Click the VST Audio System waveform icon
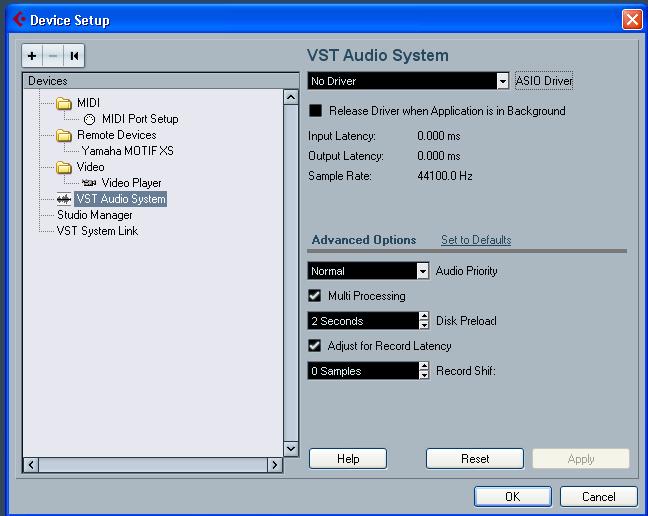Screen dimensions: 648x516 64,199
